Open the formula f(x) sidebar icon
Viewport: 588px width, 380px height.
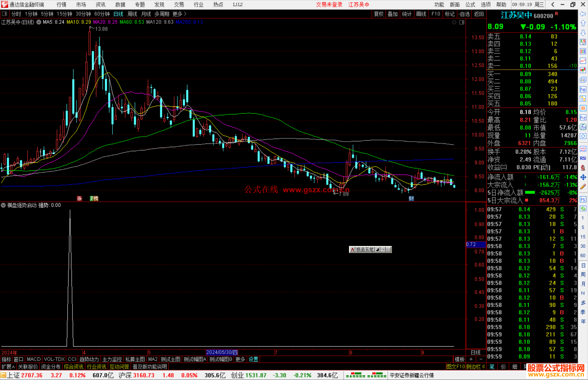[x=583, y=127]
